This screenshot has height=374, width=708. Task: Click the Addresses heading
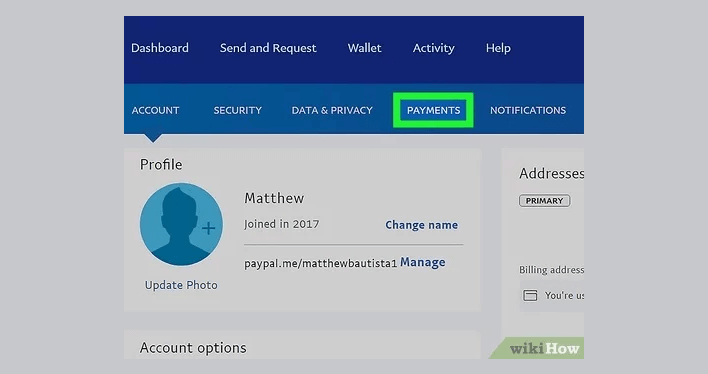point(551,173)
